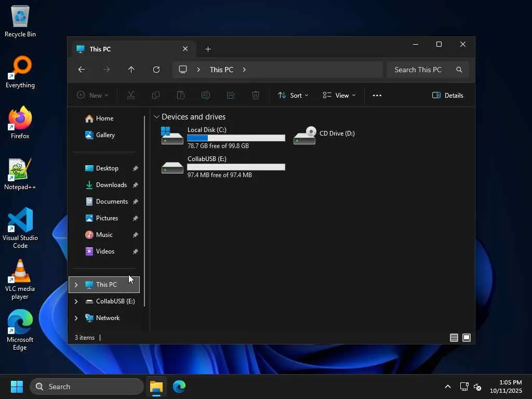
Task: Open the See more ellipsis menu
Action: point(377,96)
